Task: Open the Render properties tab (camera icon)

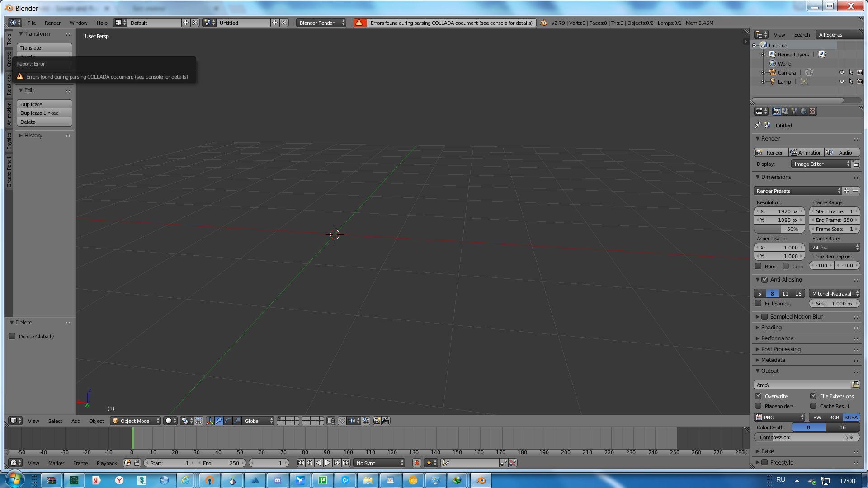Action: click(776, 111)
